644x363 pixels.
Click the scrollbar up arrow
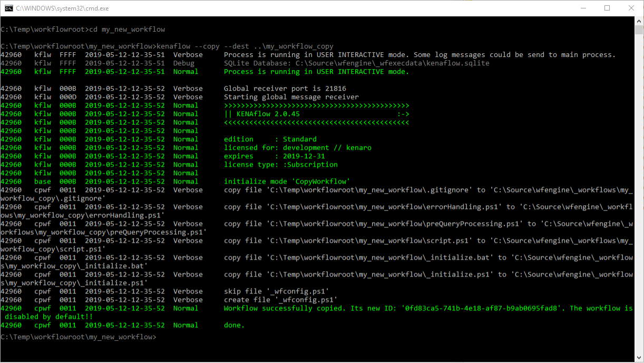tap(639, 21)
